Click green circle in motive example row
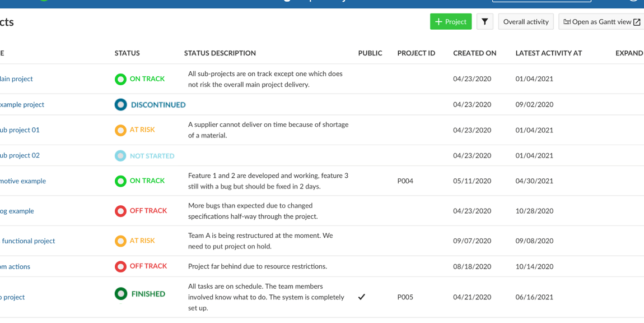 click(120, 181)
